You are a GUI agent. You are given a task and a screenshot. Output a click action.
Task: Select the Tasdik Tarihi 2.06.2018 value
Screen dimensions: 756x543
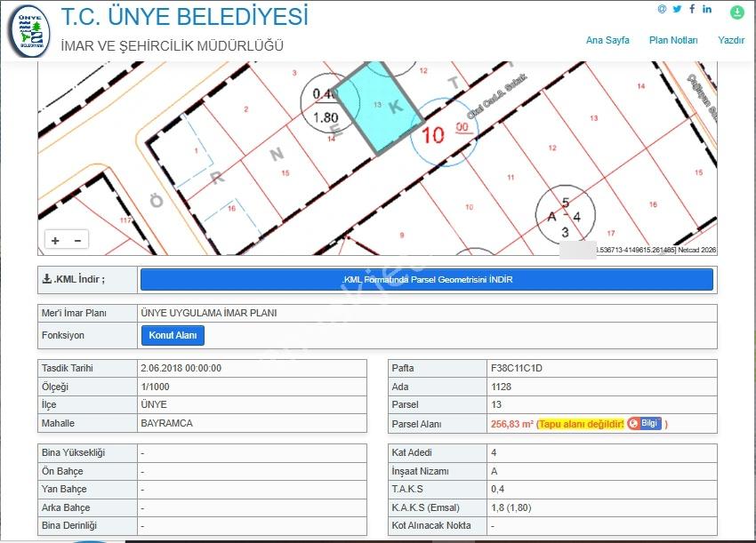[x=181, y=368]
